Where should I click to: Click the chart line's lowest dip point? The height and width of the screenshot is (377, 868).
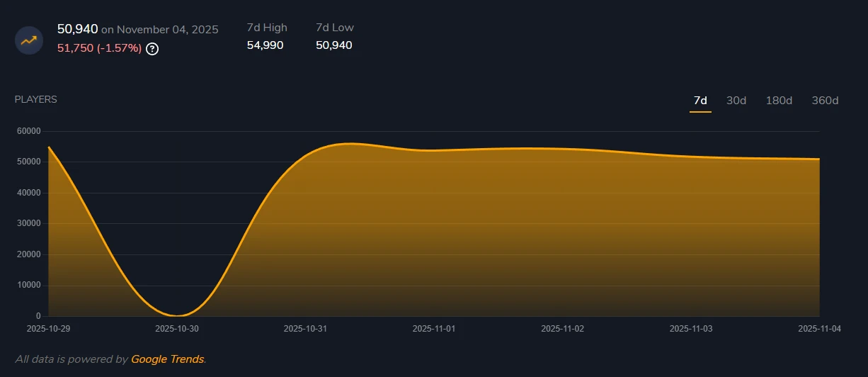pyautogui.click(x=176, y=315)
